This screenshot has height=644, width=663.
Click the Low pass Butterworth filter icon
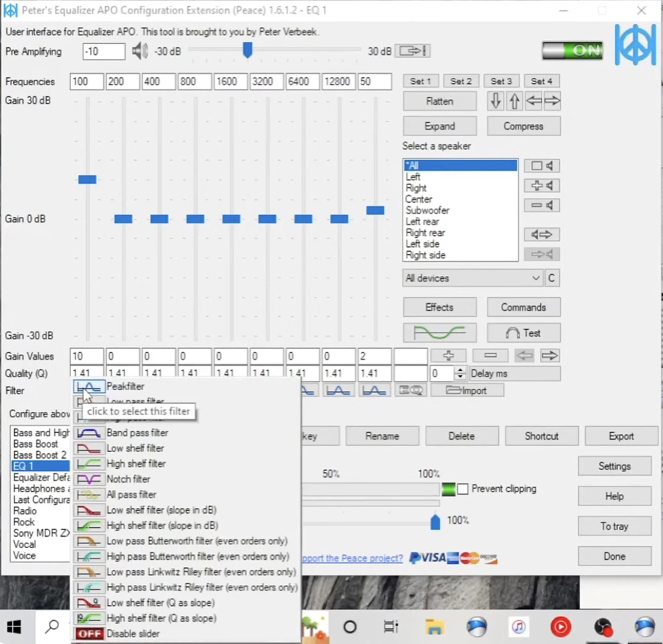[89, 541]
